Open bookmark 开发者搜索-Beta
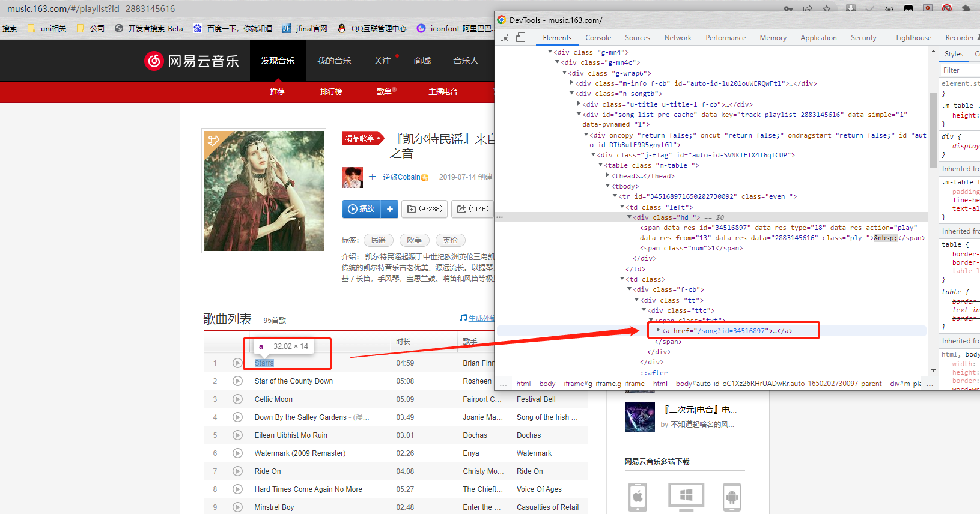The image size is (980, 514). tap(149, 28)
